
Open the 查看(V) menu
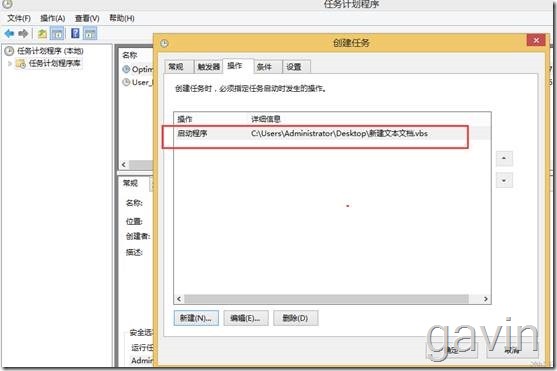(87, 18)
